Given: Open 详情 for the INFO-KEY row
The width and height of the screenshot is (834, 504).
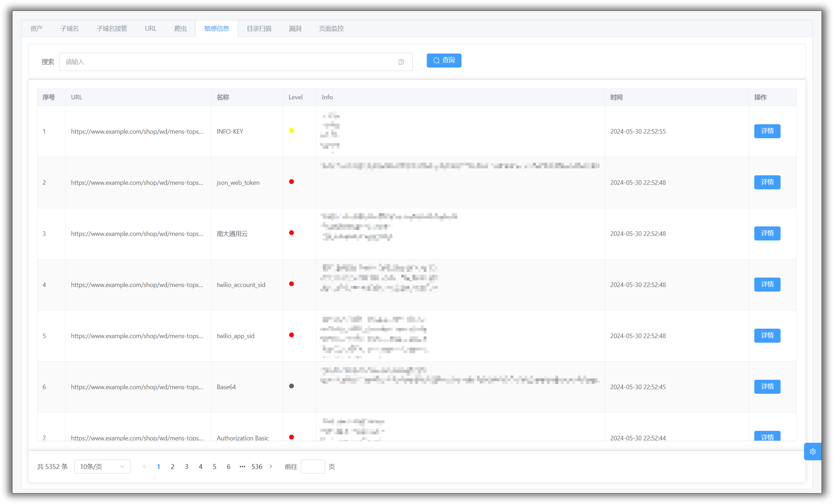Looking at the screenshot, I should tap(767, 131).
